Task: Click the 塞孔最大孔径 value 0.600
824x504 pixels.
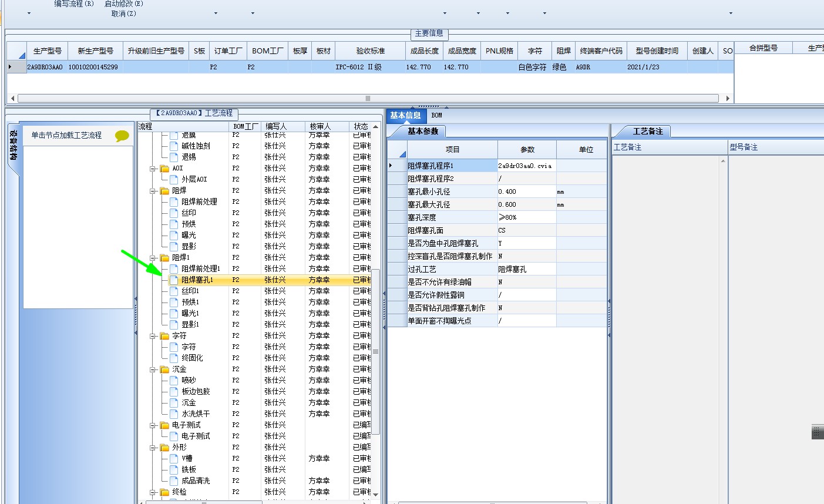Action: coord(526,204)
